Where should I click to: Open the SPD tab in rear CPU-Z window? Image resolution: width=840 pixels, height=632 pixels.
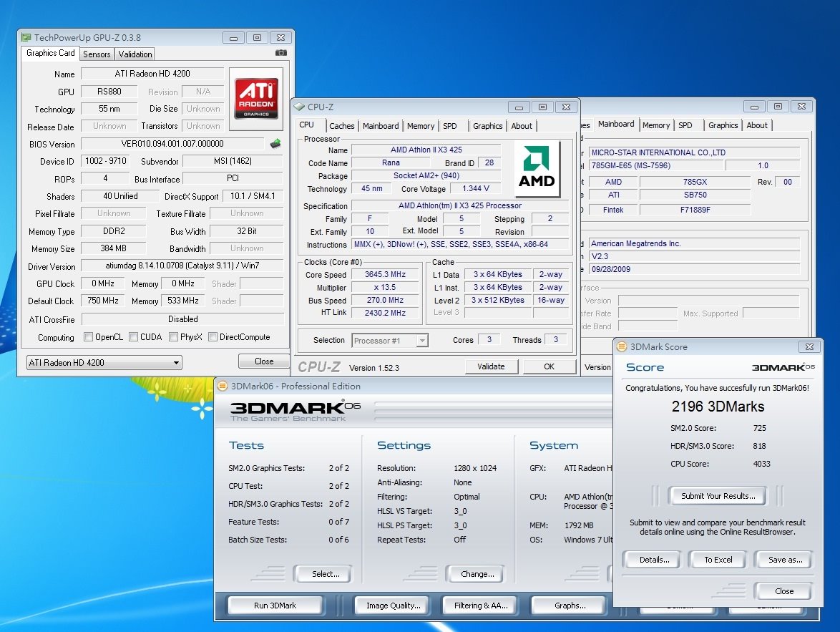(685, 125)
